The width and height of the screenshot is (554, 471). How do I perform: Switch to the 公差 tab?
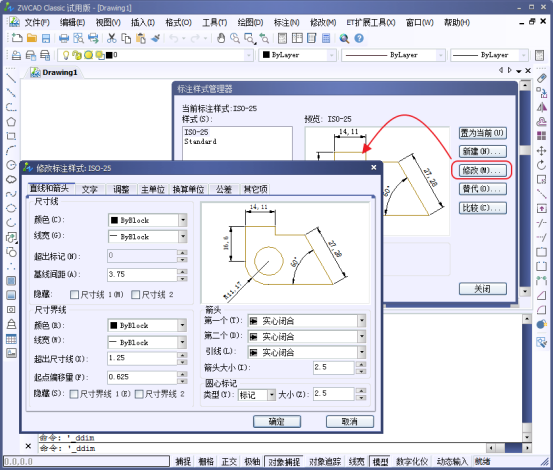(x=224, y=189)
